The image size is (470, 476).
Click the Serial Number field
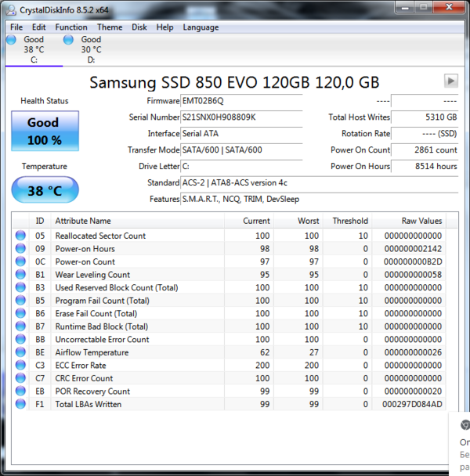pyautogui.click(x=241, y=117)
